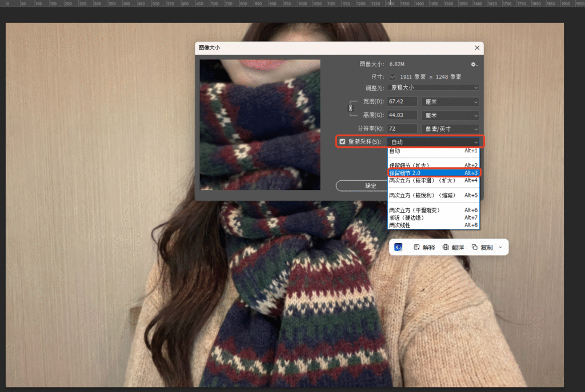585x392 pixels.
Task: Click the blue assistant logo icon
Action: 398,247
